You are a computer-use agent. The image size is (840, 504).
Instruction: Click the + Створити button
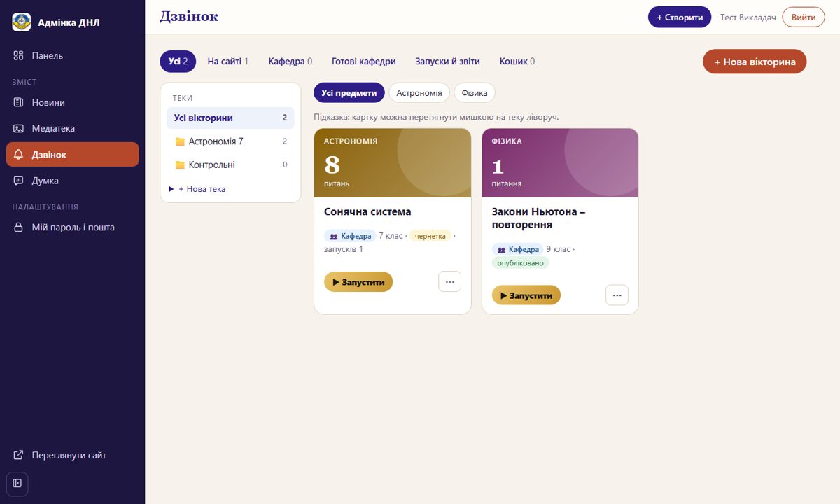point(680,17)
